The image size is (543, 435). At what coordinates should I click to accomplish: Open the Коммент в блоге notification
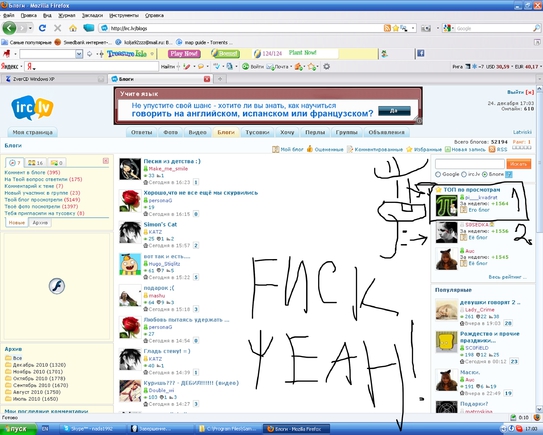32,172
